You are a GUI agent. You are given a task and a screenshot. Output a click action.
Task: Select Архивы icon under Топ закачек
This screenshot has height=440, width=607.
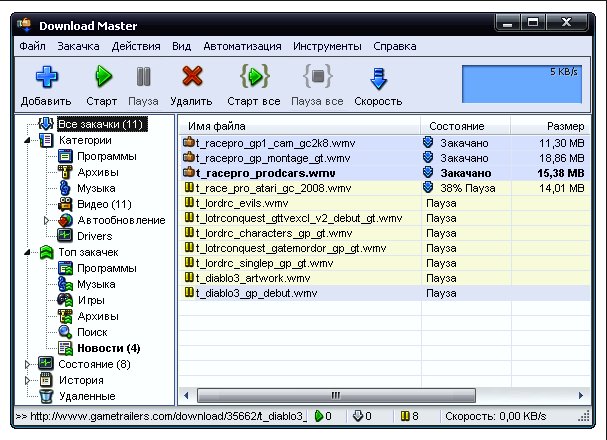click(x=65, y=316)
